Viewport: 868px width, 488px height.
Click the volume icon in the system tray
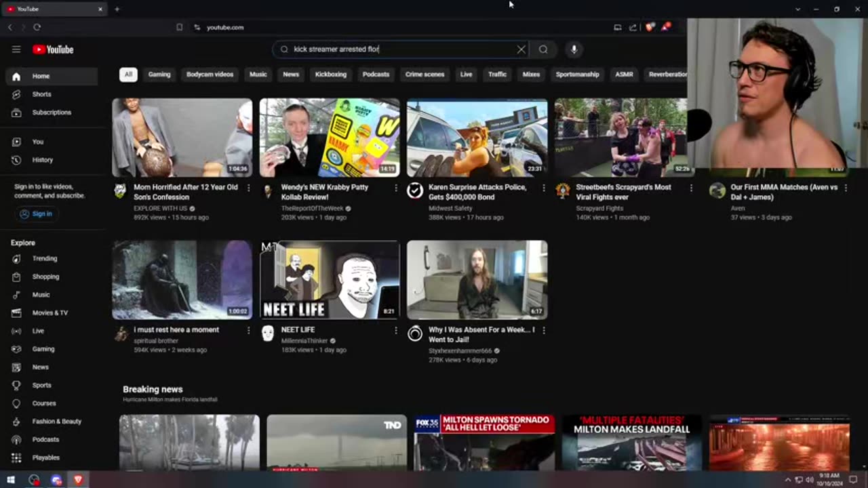[x=809, y=480]
